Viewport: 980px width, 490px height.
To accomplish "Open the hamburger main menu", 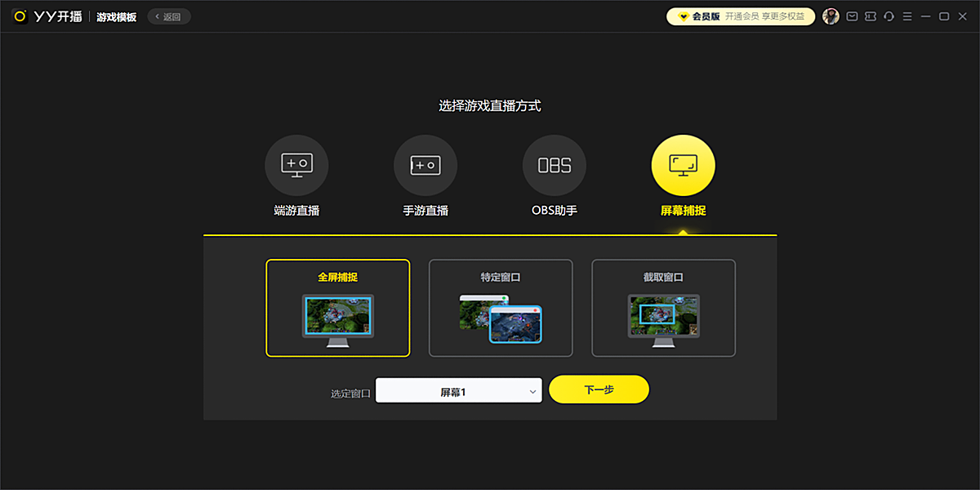I will click(907, 16).
